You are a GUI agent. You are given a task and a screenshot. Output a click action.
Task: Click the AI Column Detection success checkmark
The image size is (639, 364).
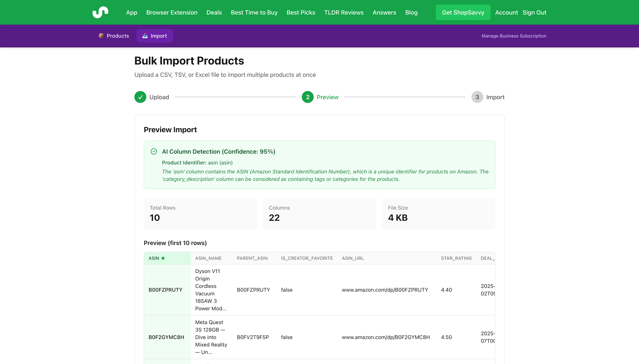[153, 151]
